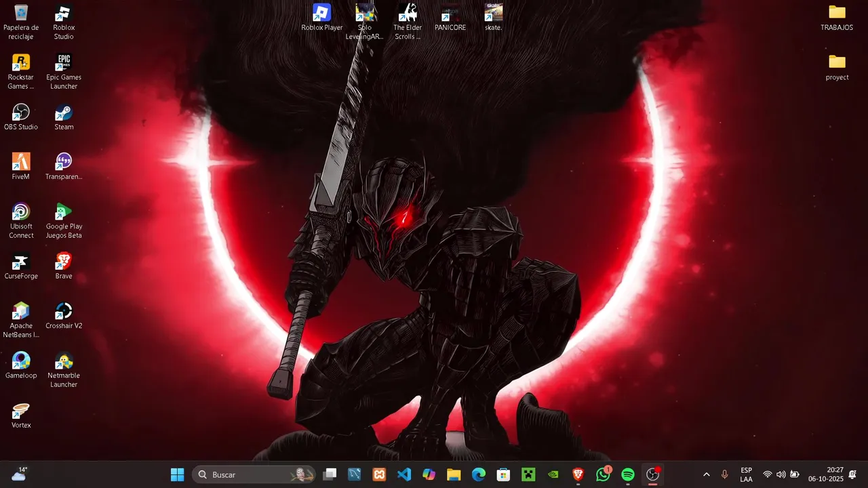This screenshot has width=868, height=488.
Task: Show hidden system tray icons
Action: (x=707, y=474)
